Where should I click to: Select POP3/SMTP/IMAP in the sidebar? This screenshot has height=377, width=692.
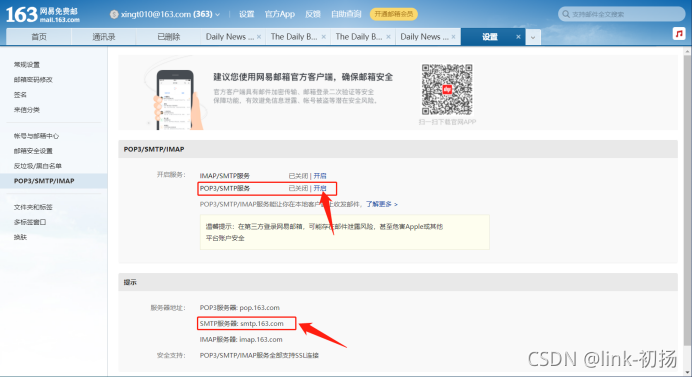click(53, 181)
